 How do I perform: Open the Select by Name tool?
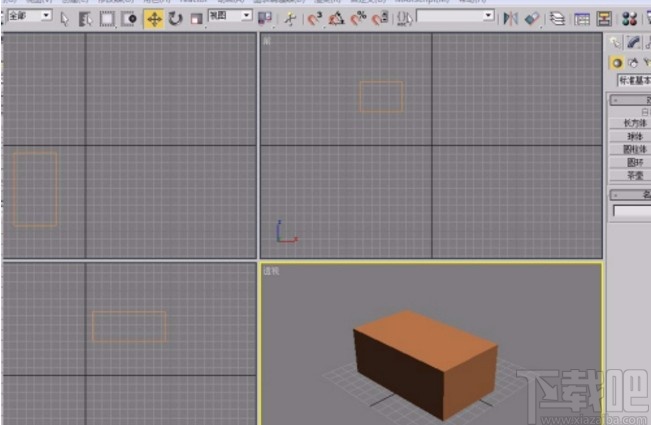(x=85, y=19)
